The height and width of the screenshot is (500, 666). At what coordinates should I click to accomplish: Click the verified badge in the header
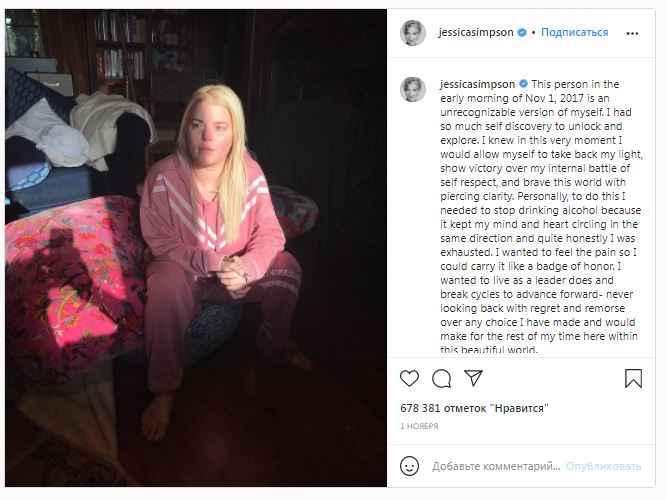[522, 32]
